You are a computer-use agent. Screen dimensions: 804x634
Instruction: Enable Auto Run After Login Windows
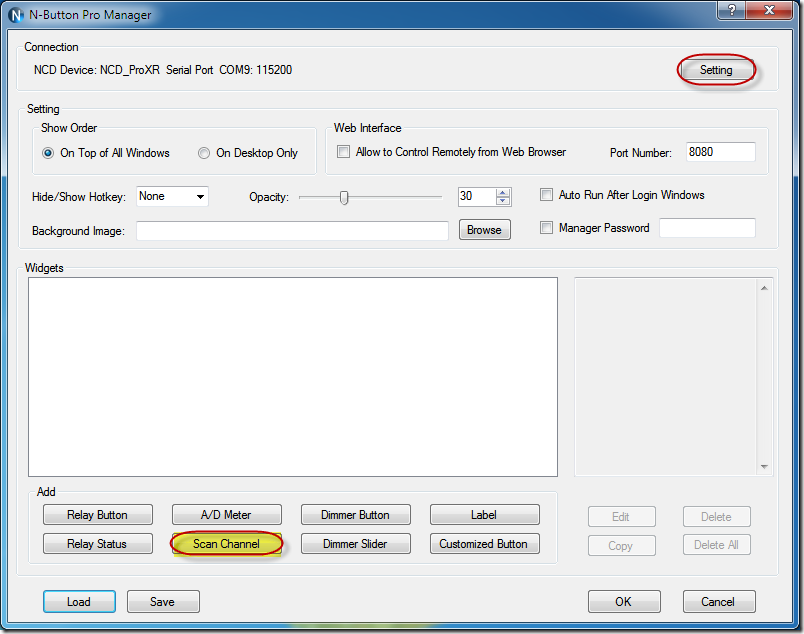coord(547,195)
